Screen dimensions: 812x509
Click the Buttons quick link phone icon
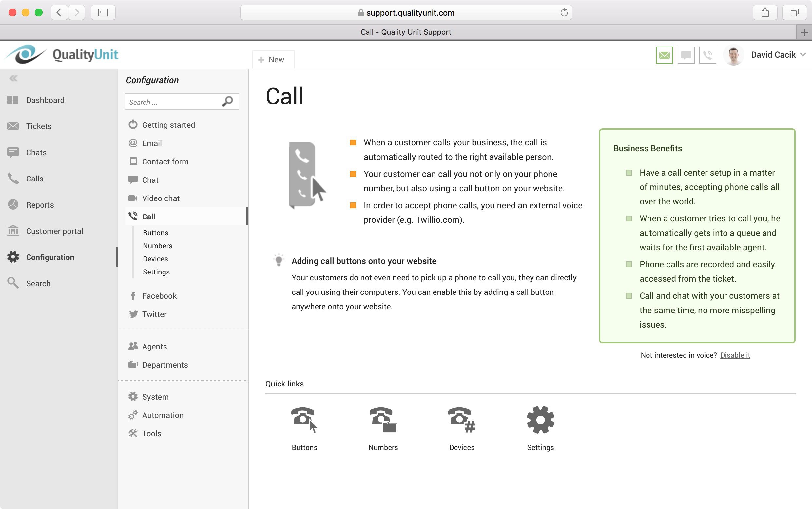(304, 420)
